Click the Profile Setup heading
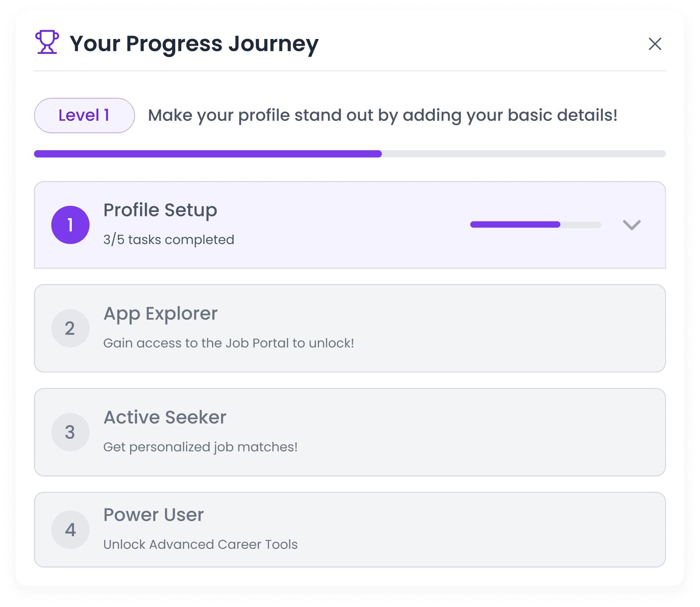Image resolution: width=700 pixels, height=607 pixels. click(160, 210)
